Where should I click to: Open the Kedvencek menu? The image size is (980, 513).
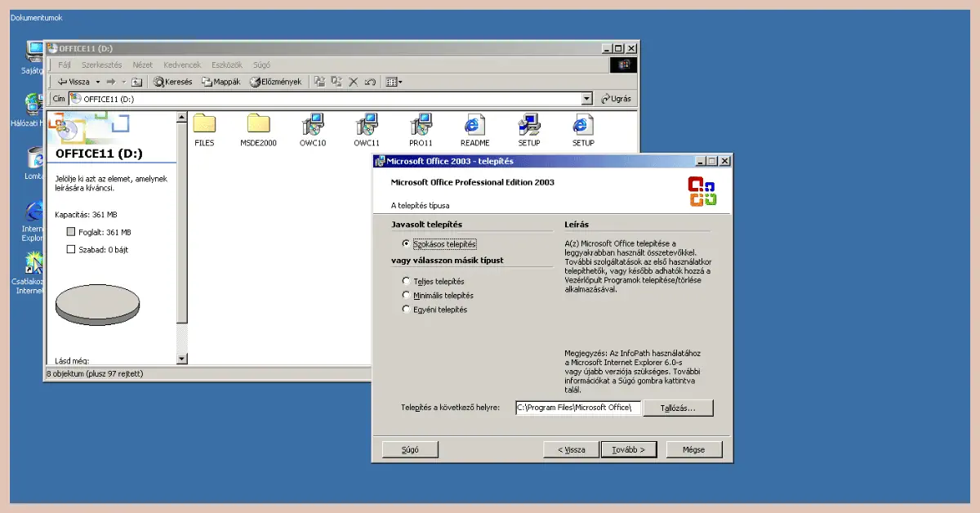181,65
